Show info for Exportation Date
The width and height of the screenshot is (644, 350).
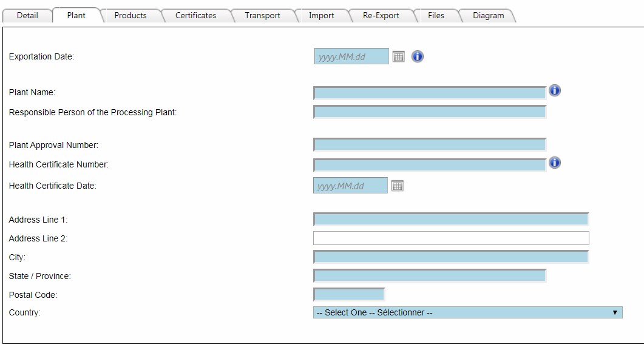point(417,56)
